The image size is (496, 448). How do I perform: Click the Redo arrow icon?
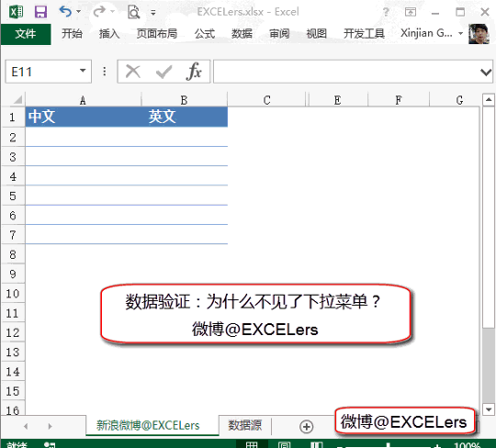(x=99, y=11)
